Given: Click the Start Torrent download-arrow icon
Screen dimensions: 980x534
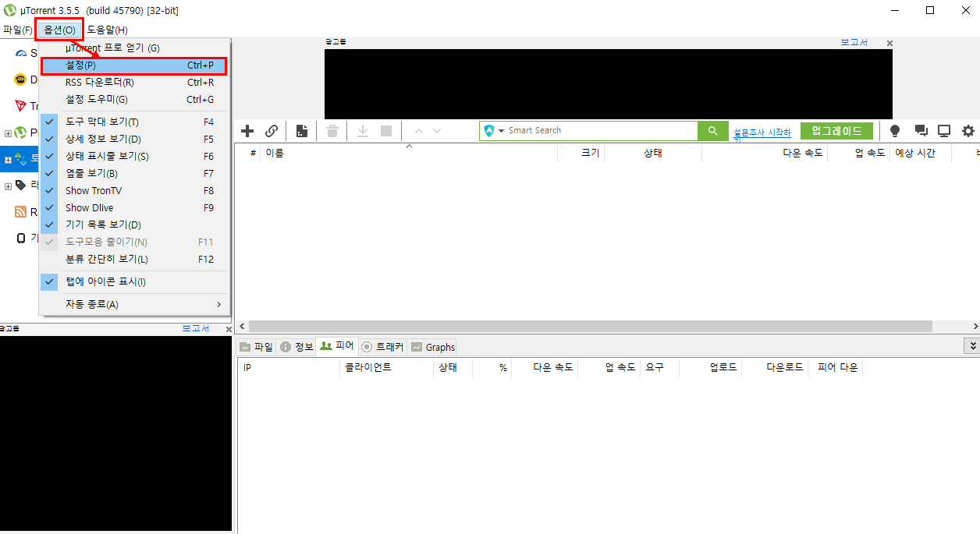Looking at the screenshot, I should coord(363,131).
